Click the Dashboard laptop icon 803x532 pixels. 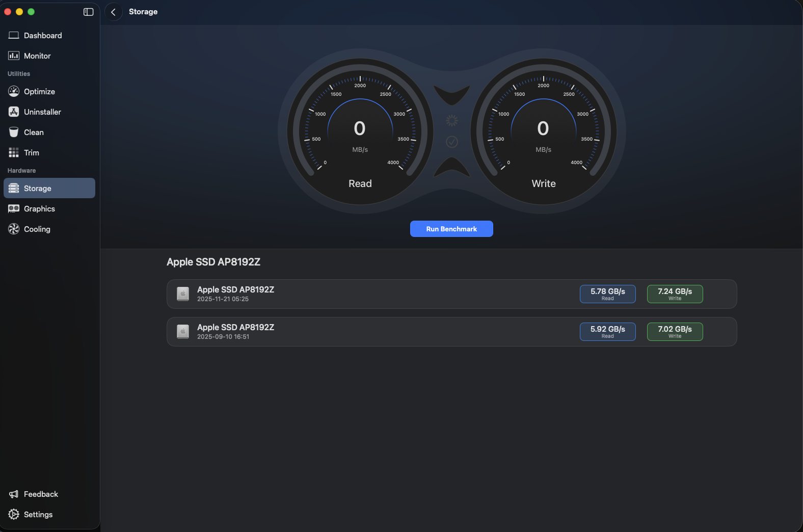pyautogui.click(x=14, y=35)
